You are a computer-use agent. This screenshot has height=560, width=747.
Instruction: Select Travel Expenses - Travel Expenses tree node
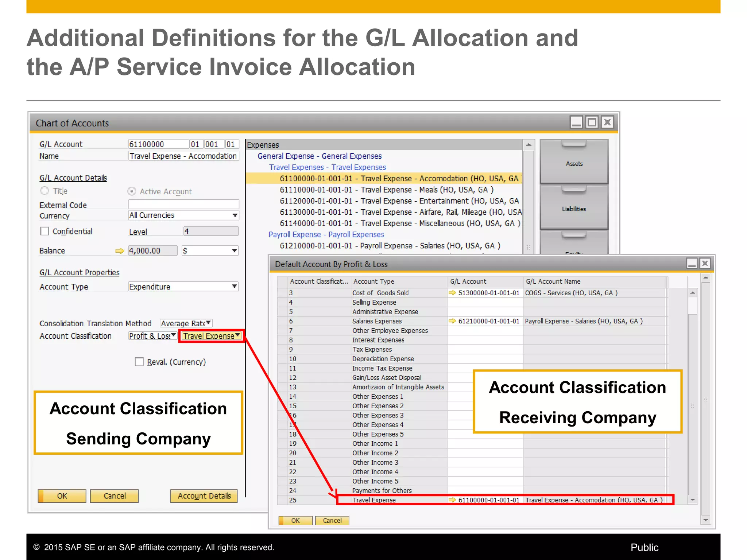pyautogui.click(x=328, y=167)
